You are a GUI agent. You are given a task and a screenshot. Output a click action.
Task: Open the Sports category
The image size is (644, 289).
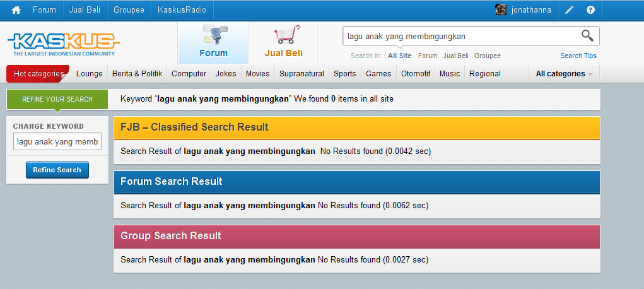coord(344,74)
